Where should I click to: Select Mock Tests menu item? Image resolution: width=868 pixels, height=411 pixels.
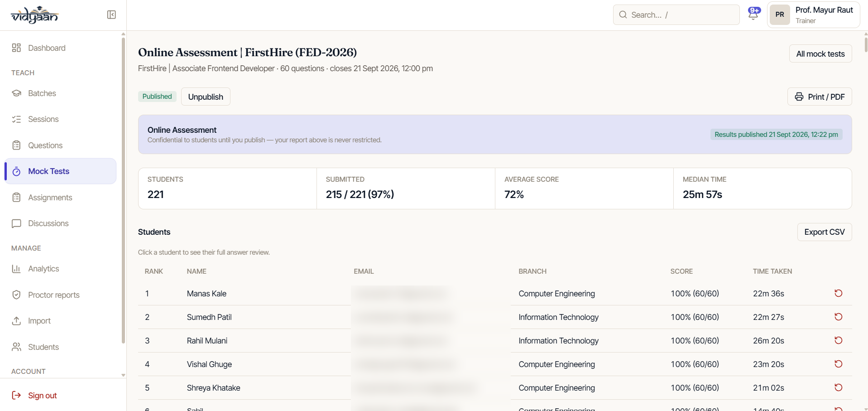(x=60, y=171)
